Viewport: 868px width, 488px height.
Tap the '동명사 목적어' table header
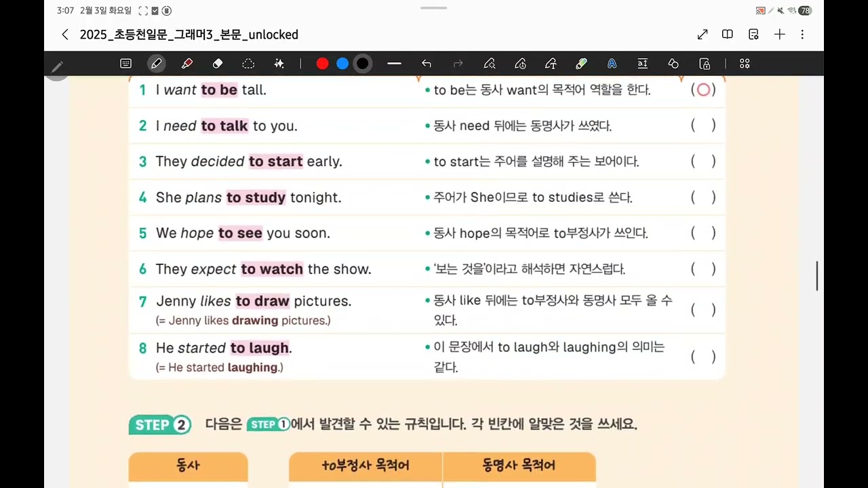tap(519, 466)
